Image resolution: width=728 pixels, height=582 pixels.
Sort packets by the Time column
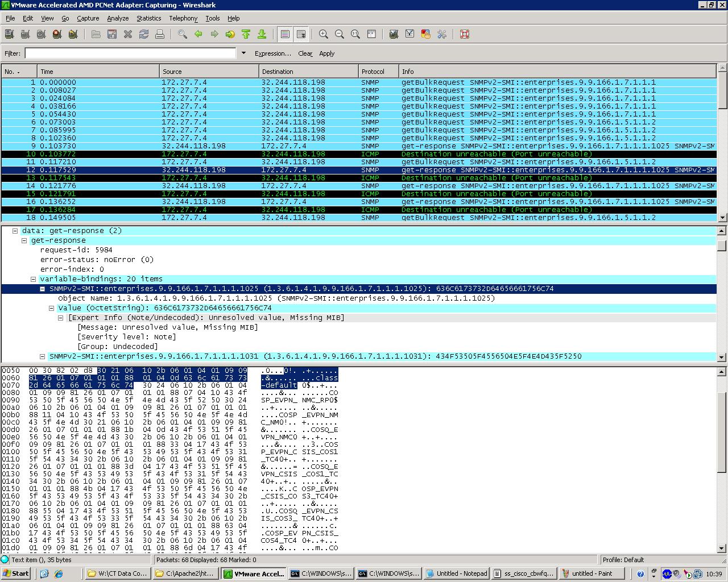coord(98,72)
